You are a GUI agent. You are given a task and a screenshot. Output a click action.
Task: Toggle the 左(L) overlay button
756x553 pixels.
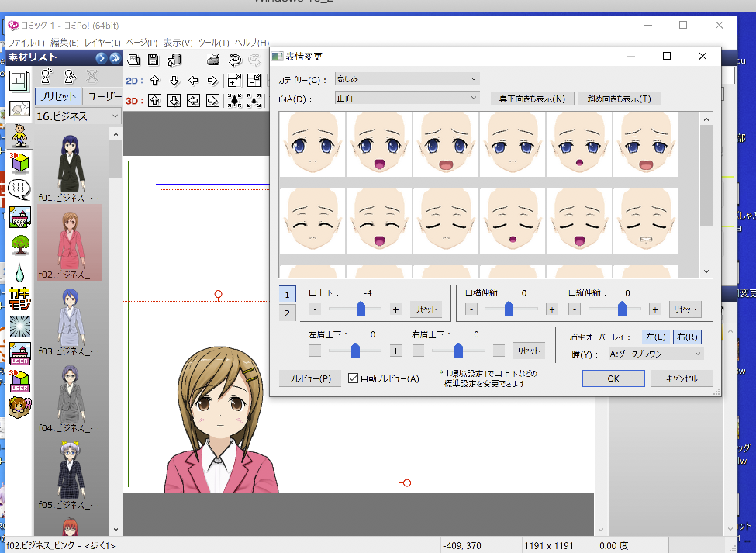point(655,337)
